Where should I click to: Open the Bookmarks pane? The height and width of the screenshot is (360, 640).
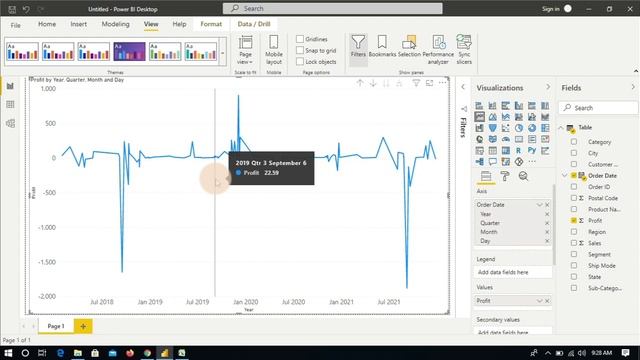382,46
